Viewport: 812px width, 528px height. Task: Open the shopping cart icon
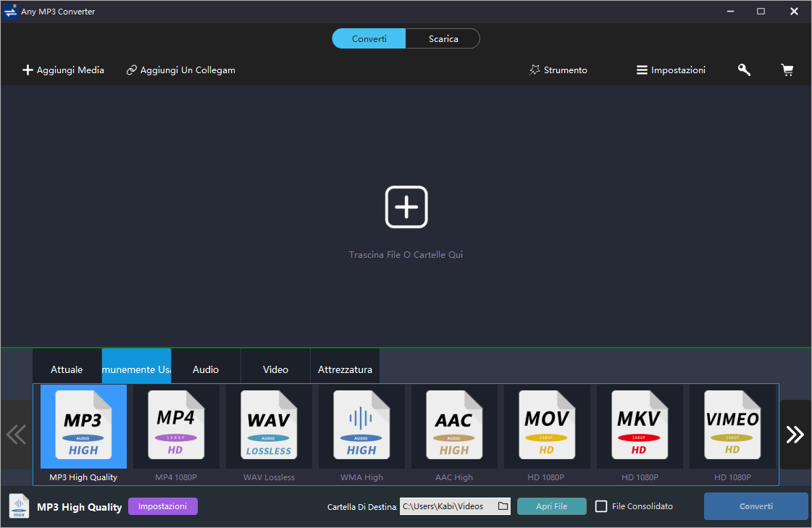(787, 70)
